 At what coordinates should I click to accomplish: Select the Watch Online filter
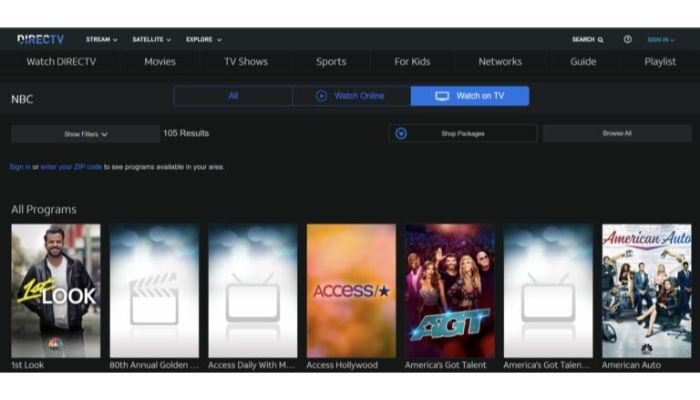[351, 96]
